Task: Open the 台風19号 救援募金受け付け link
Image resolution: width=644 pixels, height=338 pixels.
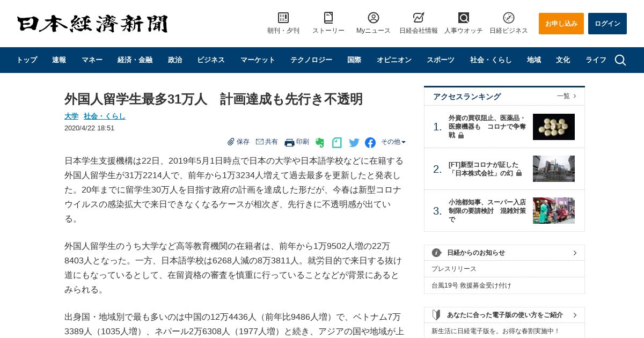Action: pyautogui.click(x=471, y=285)
